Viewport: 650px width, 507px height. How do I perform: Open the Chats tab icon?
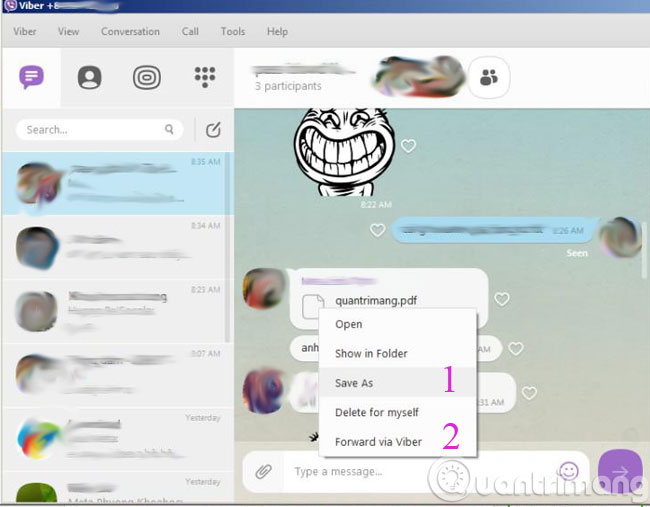[x=32, y=77]
